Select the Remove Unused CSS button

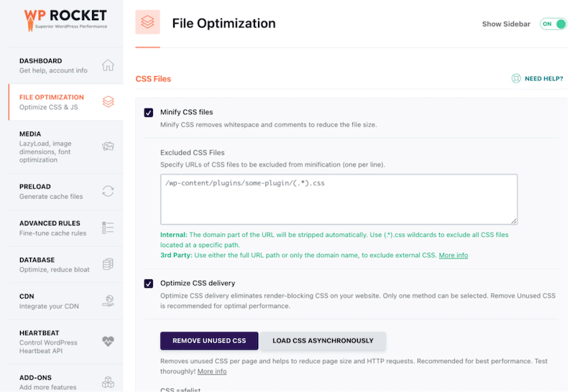[x=208, y=340]
